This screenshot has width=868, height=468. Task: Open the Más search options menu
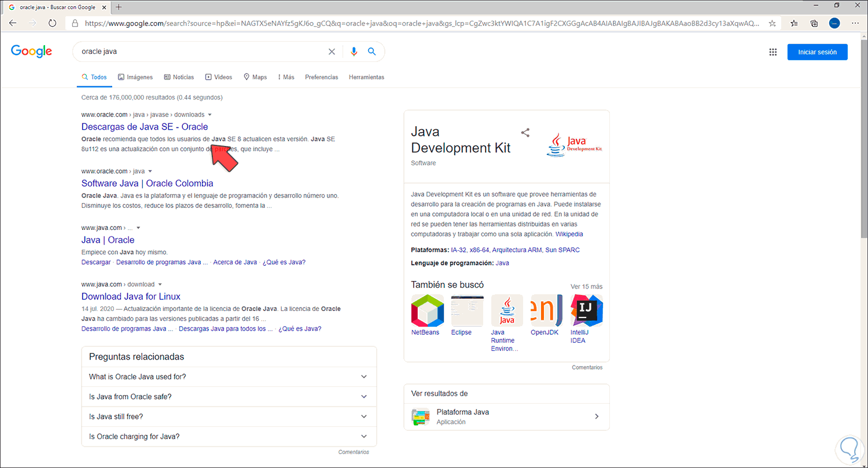pyautogui.click(x=286, y=77)
